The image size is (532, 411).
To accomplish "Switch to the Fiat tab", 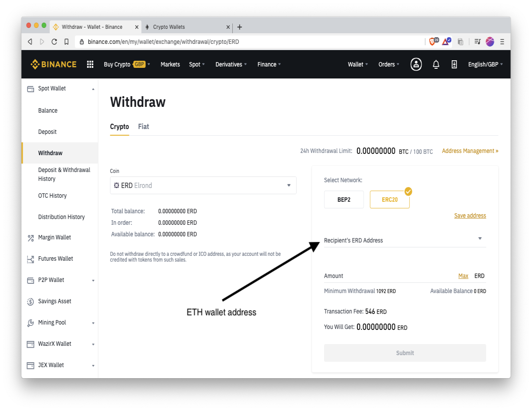I will (143, 126).
